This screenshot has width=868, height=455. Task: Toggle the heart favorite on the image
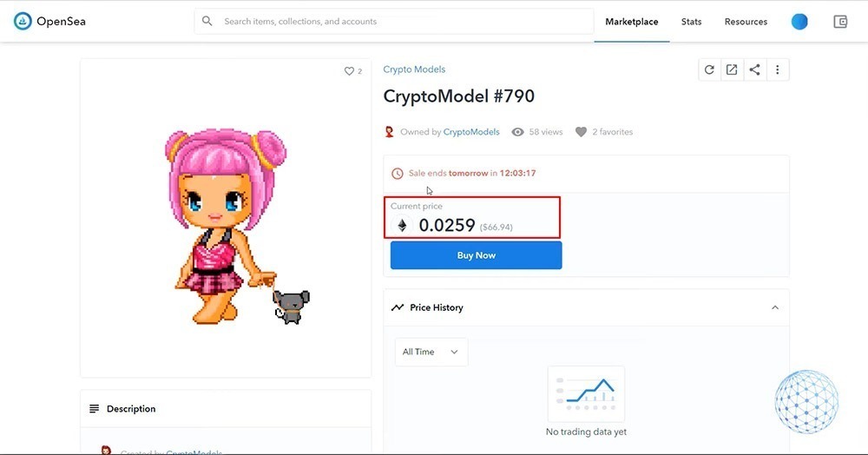click(349, 71)
